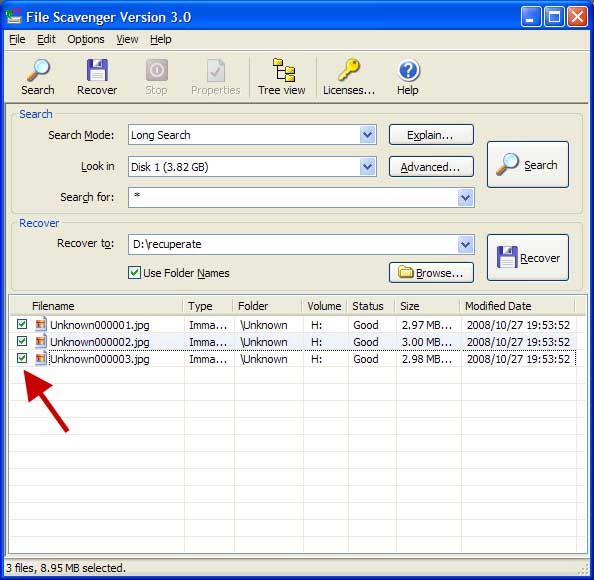
Task: Expand the Recover to path dropdown
Action: [x=465, y=244]
